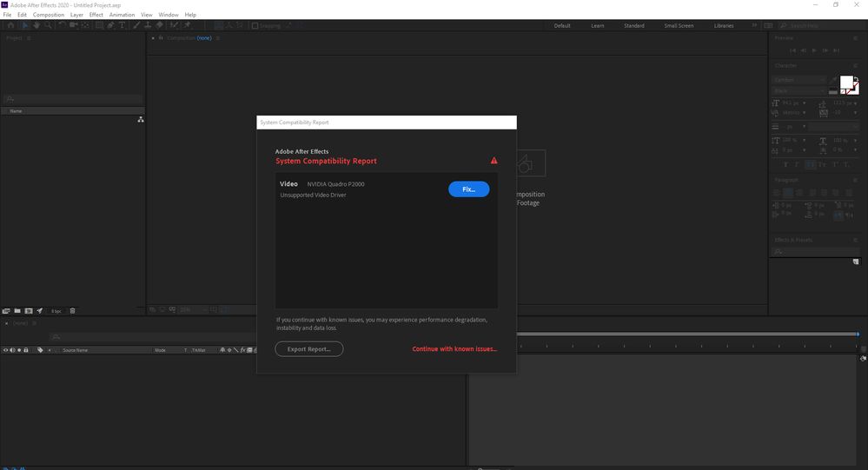Open the Character panel menu
Viewport: 868px width, 470px height.
pos(855,65)
